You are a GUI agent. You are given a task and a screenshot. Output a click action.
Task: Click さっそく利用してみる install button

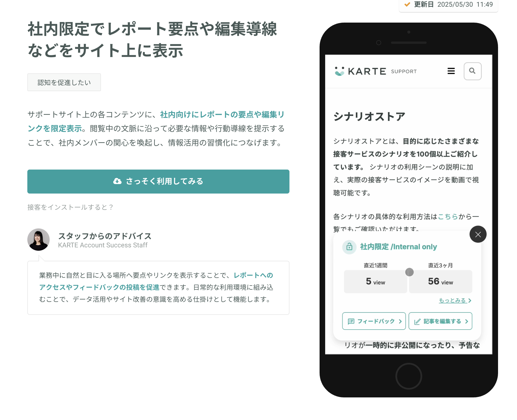pos(158,182)
